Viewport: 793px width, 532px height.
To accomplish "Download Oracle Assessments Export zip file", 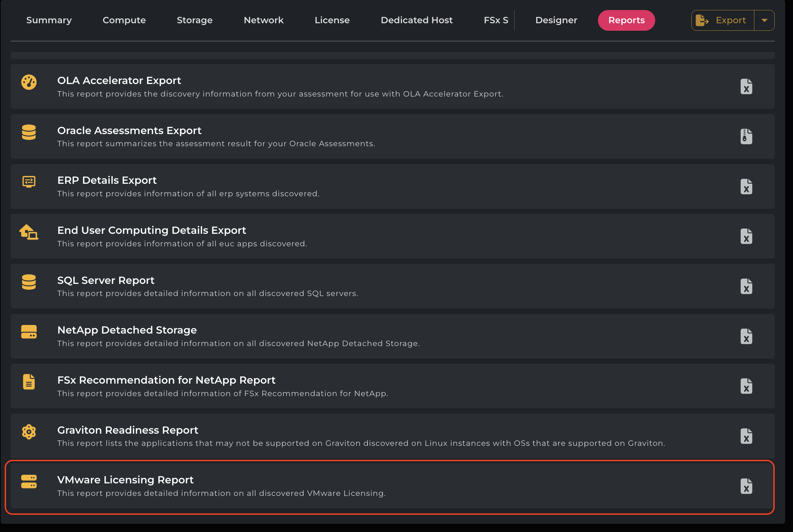I will [x=746, y=137].
